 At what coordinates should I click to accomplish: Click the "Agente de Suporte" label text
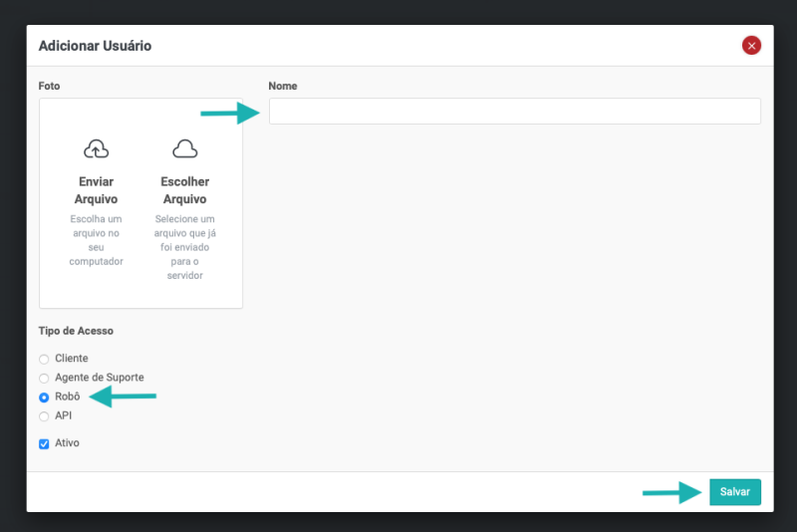[100, 378]
